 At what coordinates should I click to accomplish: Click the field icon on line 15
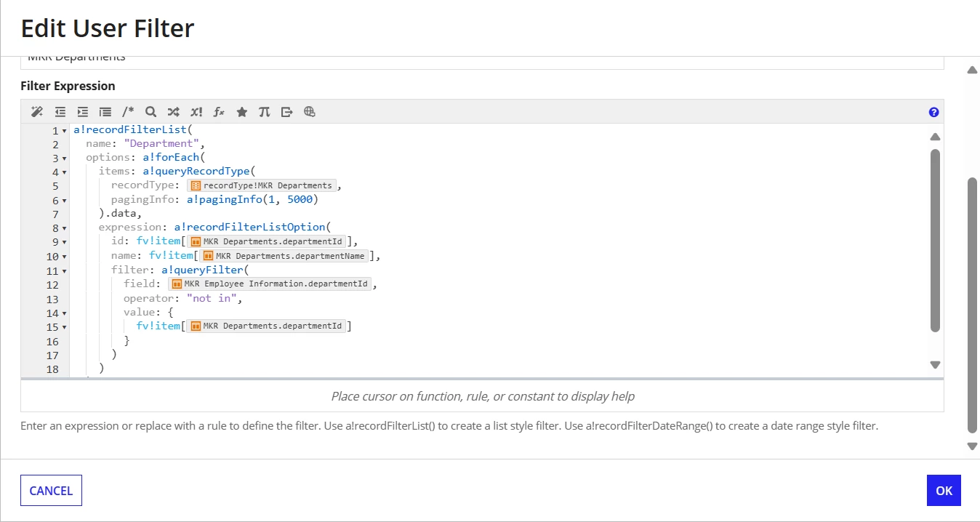(196, 326)
